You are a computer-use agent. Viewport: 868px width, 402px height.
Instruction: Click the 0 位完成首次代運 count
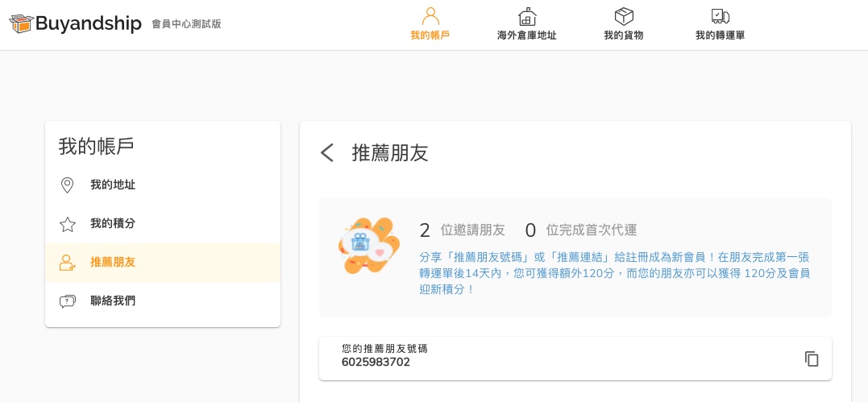[x=581, y=230]
